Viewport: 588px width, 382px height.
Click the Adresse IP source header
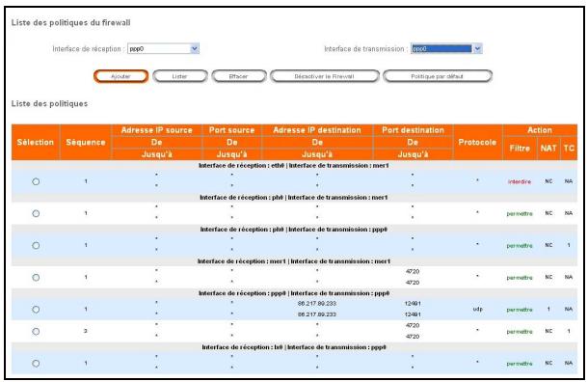point(157,130)
